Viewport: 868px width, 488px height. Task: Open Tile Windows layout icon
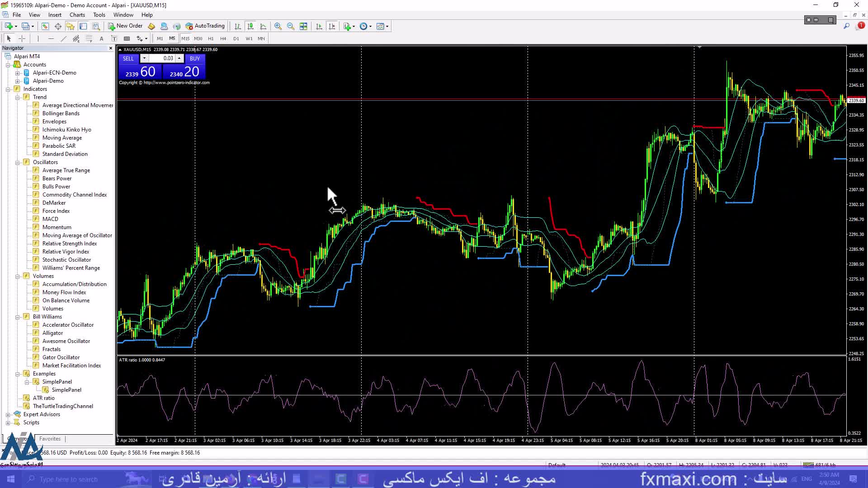coord(303,26)
